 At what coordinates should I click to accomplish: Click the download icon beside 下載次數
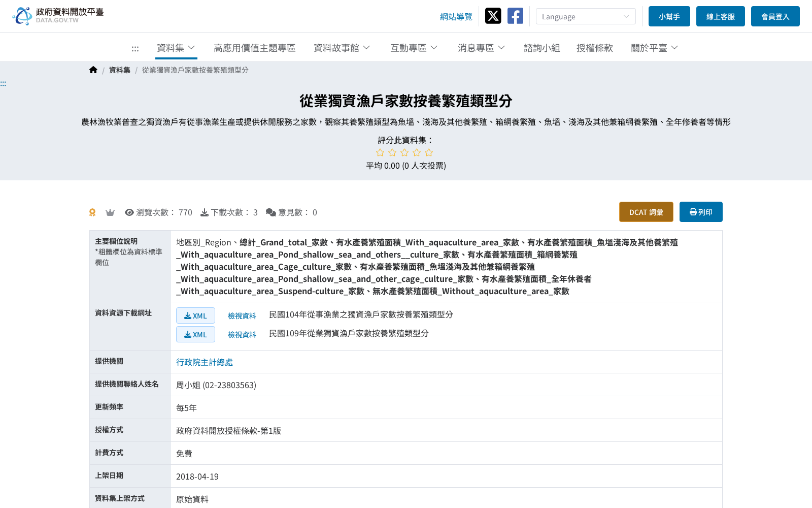coord(205,212)
